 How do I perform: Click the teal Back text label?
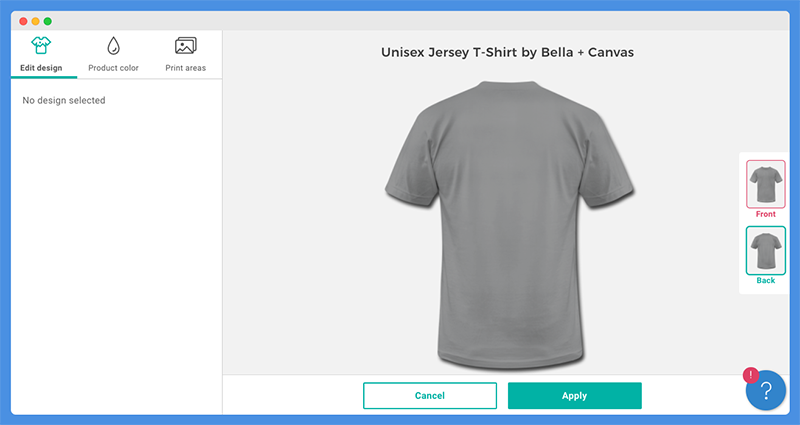point(766,281)
